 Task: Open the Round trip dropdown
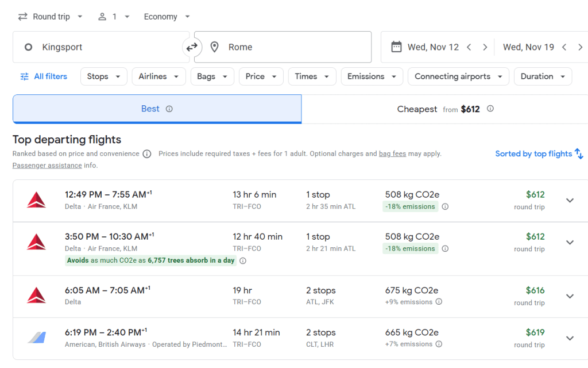pyautogui.click(x=51, y=17)
